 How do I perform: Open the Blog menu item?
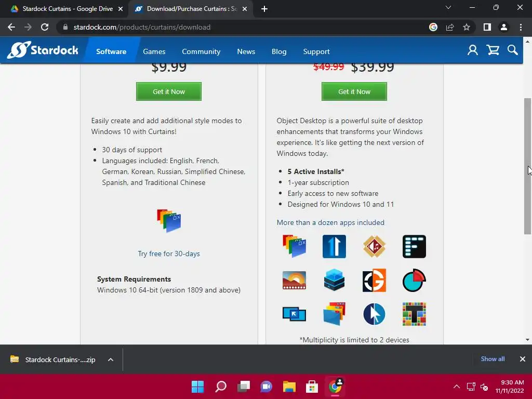279,51
